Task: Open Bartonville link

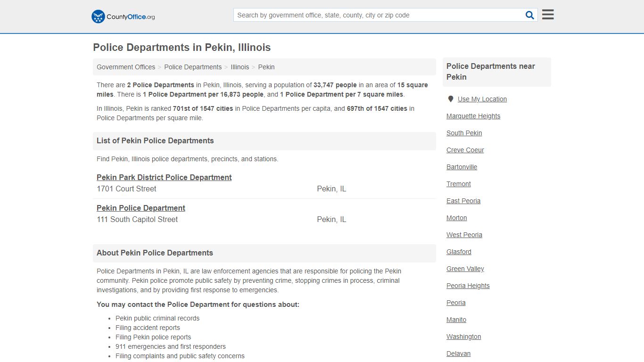Action: [462, 167]
